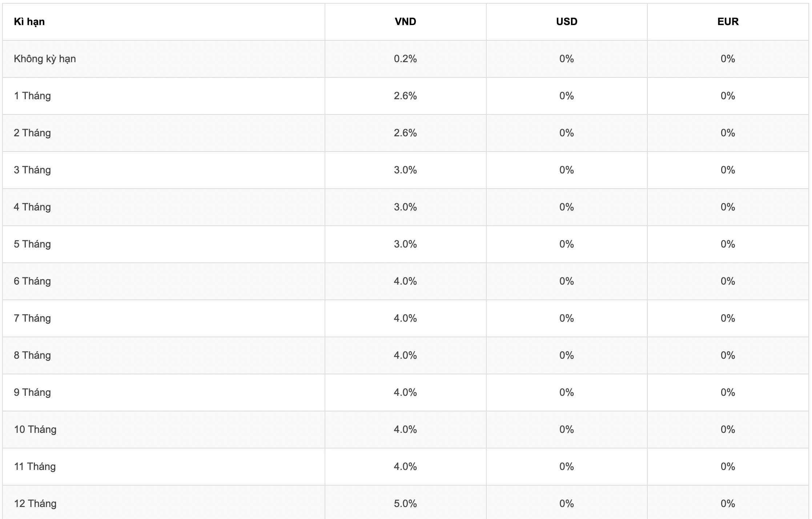
Task: Click VND 3.0% in 4 Tháng row
Action: click(x=405, y=207)
